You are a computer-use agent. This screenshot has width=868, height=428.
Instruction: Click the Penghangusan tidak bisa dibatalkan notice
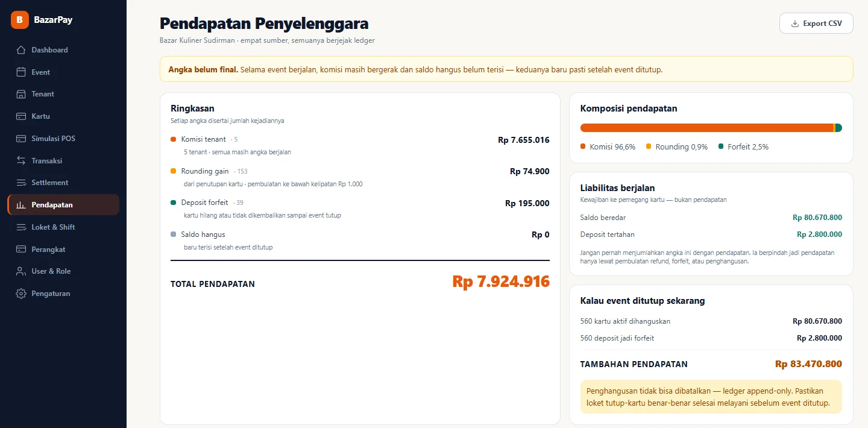pos(711,397)
